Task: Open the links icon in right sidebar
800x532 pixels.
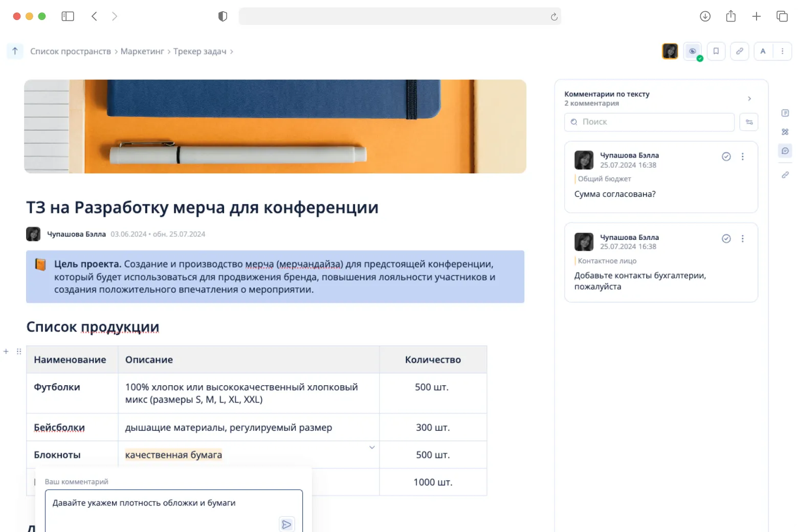Action: pyautogui.click(x=785, y=175)
